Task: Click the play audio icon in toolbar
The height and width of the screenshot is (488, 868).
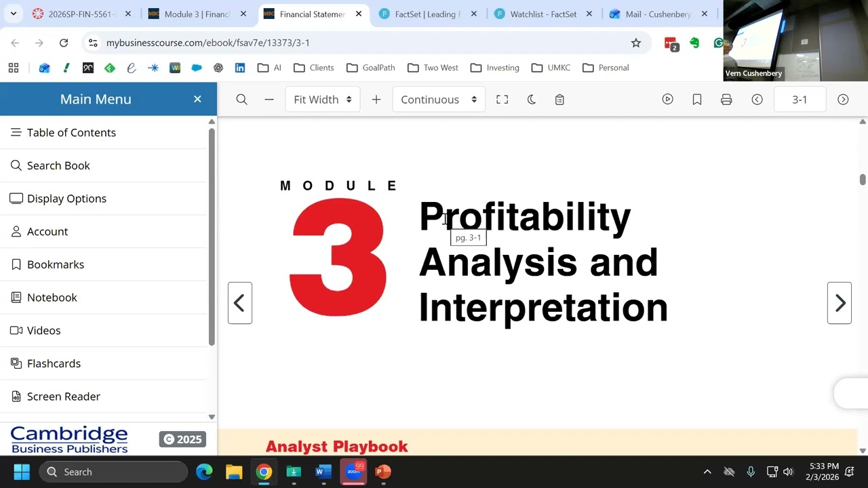Action: (x=668, y=100)
